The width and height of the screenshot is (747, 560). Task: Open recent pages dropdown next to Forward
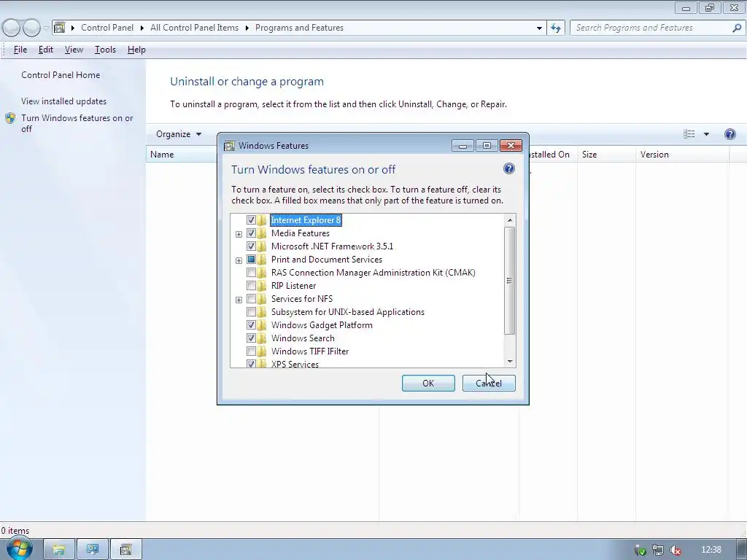point(46,28)
